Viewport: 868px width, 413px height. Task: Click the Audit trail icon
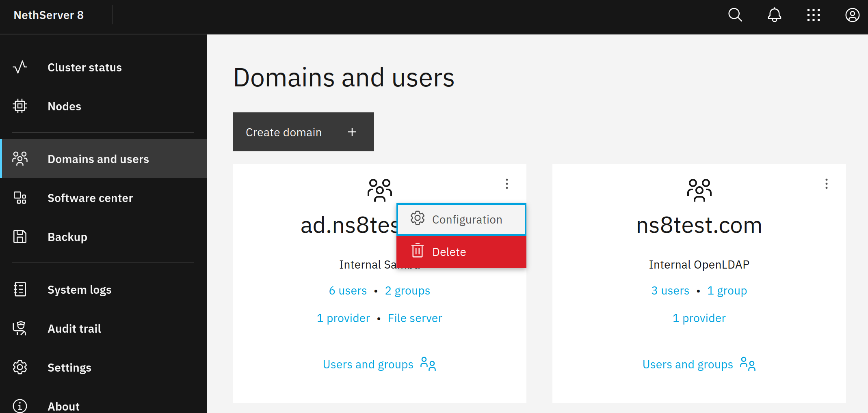click(20, 328)
